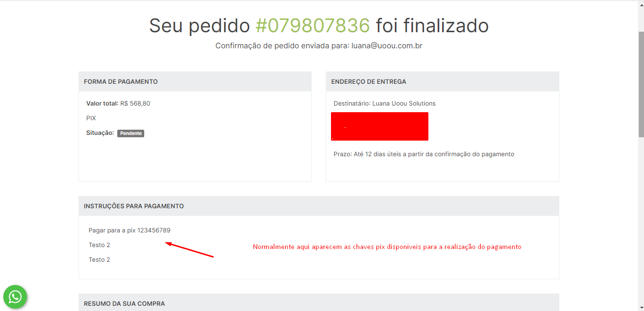Click the PIX payment method label
The height and width of the screenshot is (311, 644).
(x=91, y=118)
